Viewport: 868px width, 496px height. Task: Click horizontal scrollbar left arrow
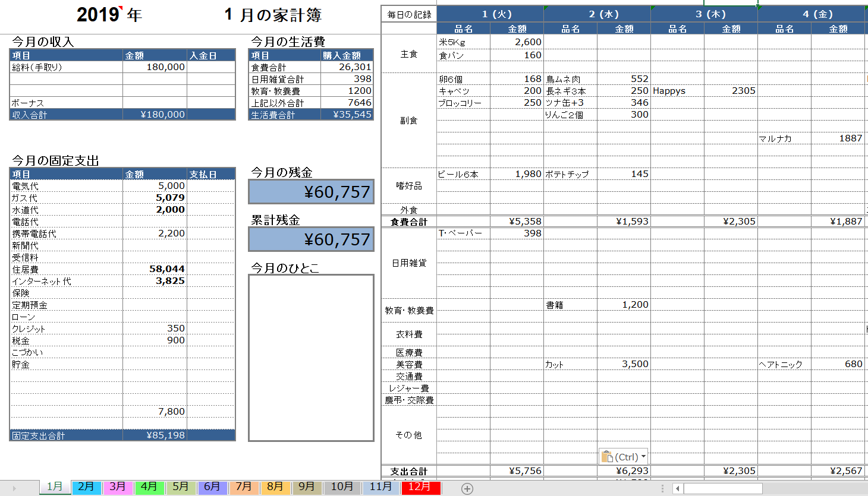[x=678, y=488]
